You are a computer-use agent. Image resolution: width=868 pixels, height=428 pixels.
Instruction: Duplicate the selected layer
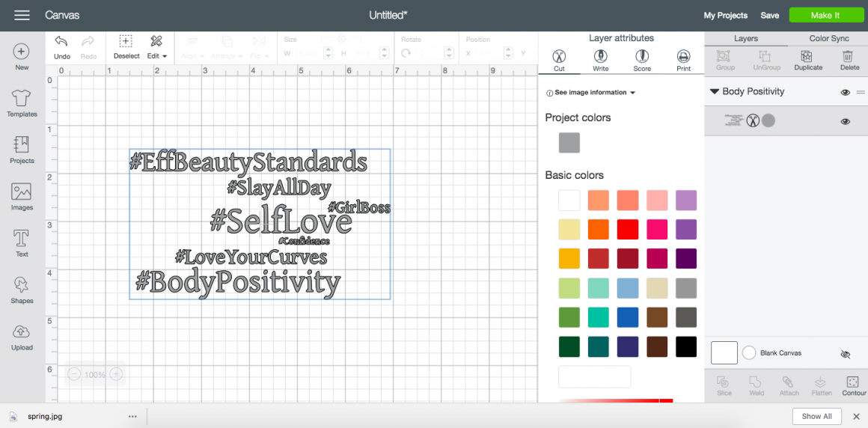click(808, 61)
